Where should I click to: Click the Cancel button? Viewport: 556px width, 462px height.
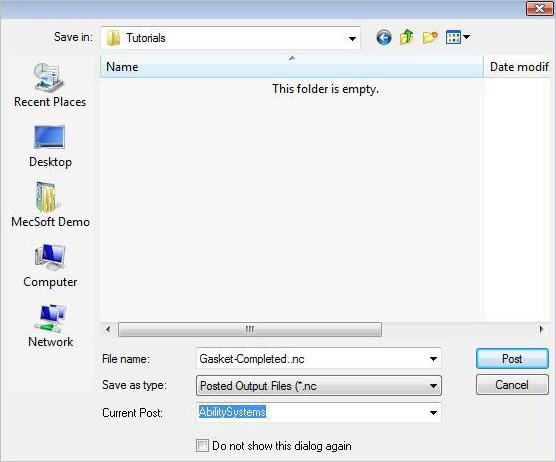(512, 385)
